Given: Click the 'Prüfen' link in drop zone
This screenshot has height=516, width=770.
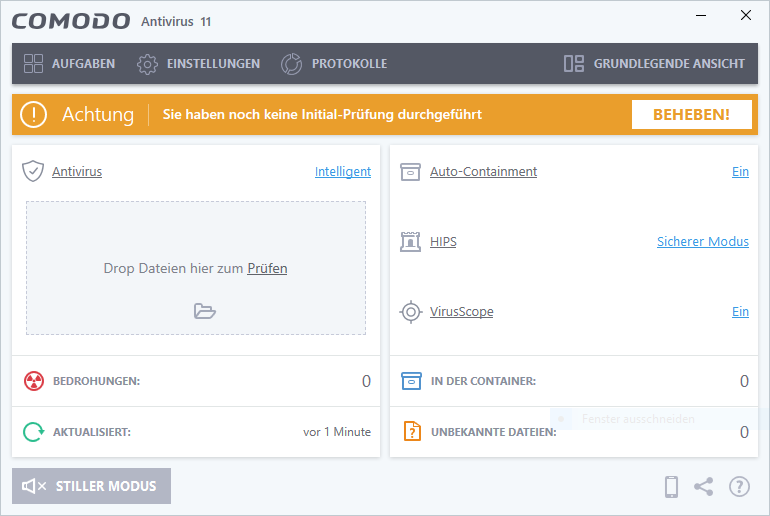Looking at the screenshot, I should 267,268.
